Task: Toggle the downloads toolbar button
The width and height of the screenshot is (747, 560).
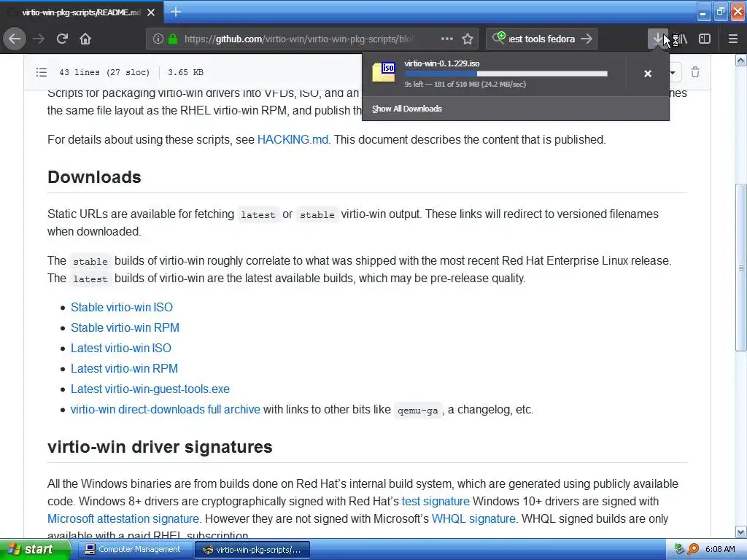Action: [657, 39]
